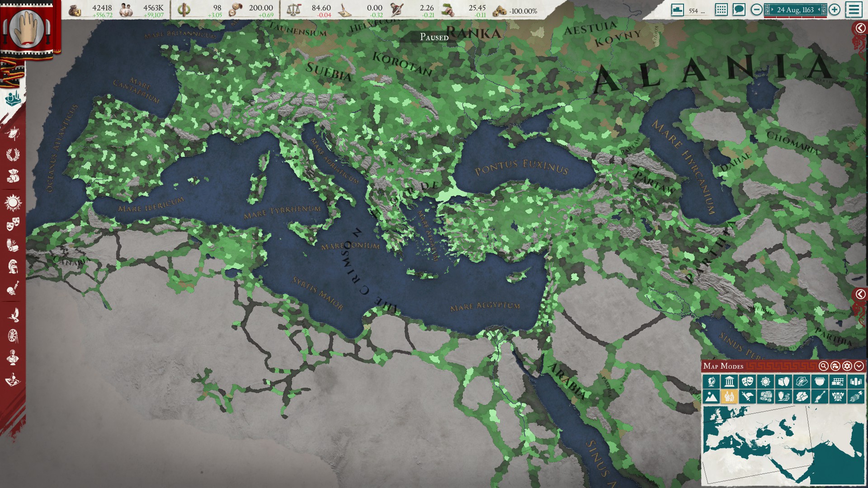Switch to the houses settlement map mode
This screenshot has height=488, width=868.
(765, 397)
